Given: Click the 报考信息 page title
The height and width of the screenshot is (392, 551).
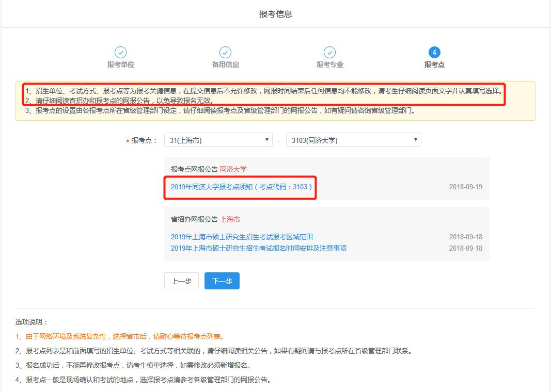Looking at the screenshot, I should click(276, 14).
